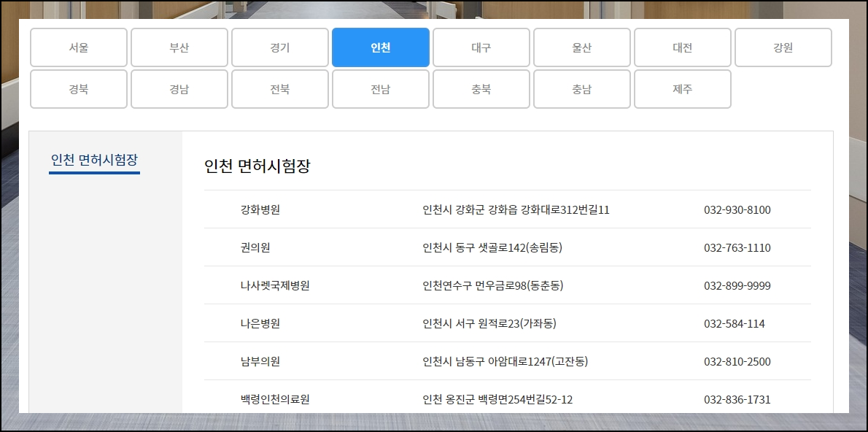Click the hospital name 남부의원
This screenshot has height=432, width=868.
(260, 362)
